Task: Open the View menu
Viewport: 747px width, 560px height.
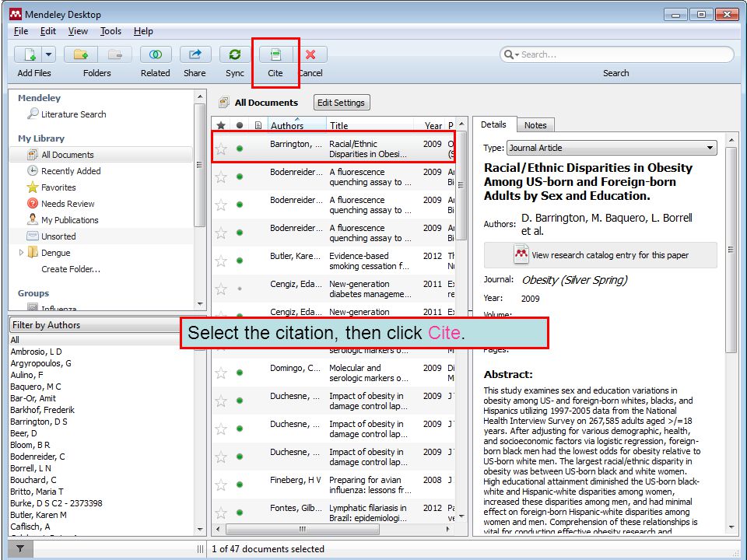Action: (x=78, y=31)
